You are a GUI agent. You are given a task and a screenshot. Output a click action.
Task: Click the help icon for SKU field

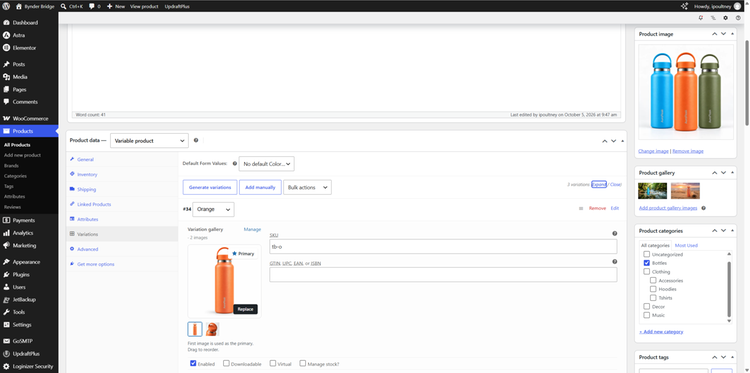(x=615, y=234)
